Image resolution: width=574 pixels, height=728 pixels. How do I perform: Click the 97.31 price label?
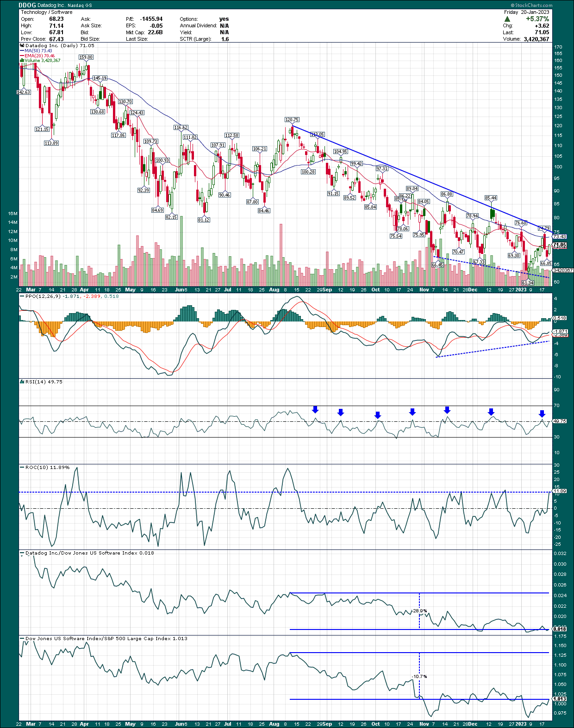(x=382, y=169)
